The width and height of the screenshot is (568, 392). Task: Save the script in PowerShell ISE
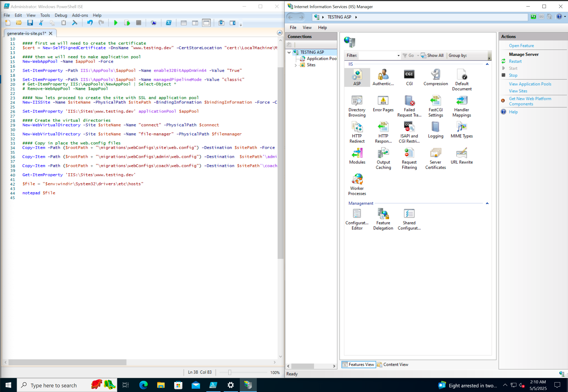30,23
